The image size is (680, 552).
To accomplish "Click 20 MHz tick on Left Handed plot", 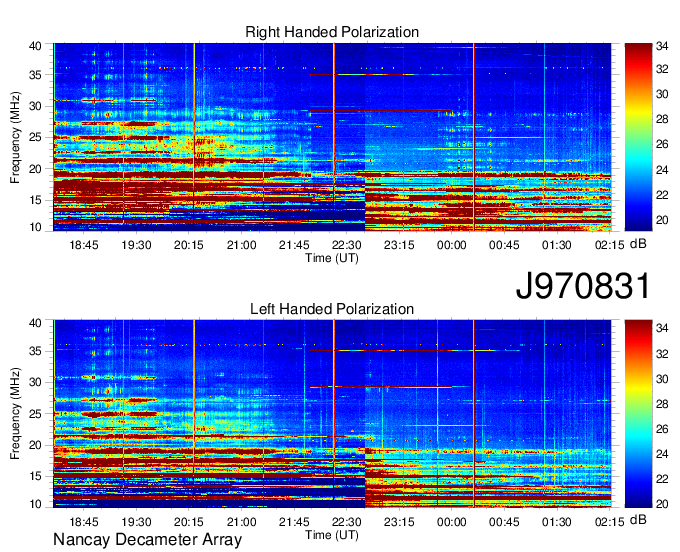I will pyautogui.click(x=35, y=445).
